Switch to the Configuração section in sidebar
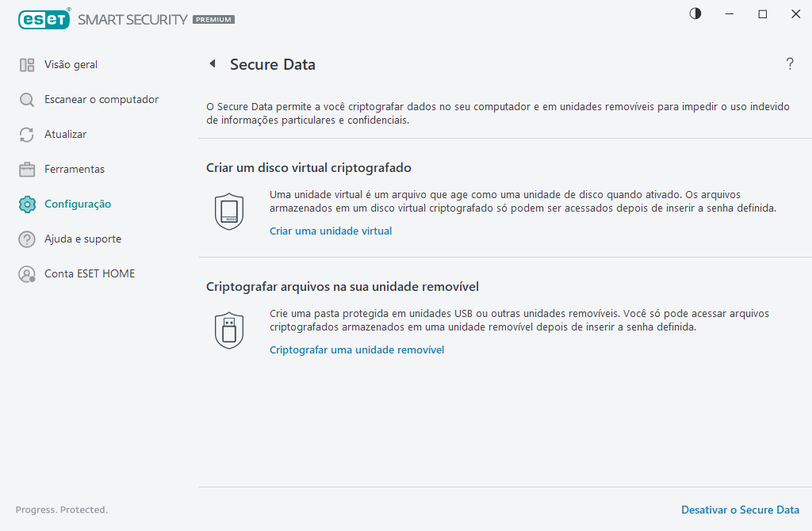 pyautogui.click(x=79, y=204)
